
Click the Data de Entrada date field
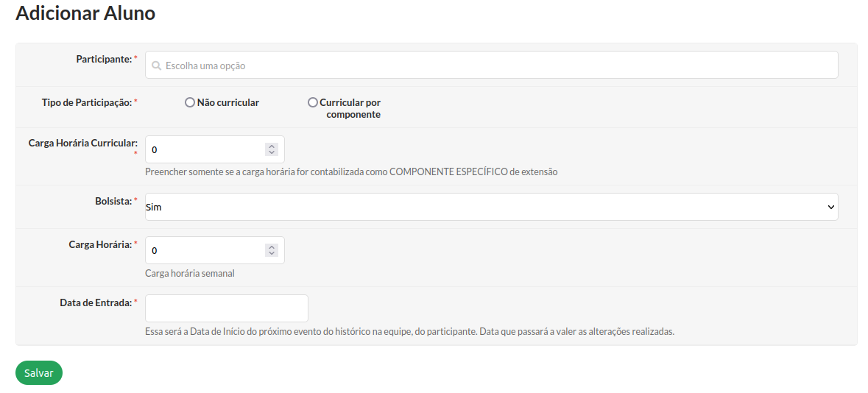tap(227, 308)
